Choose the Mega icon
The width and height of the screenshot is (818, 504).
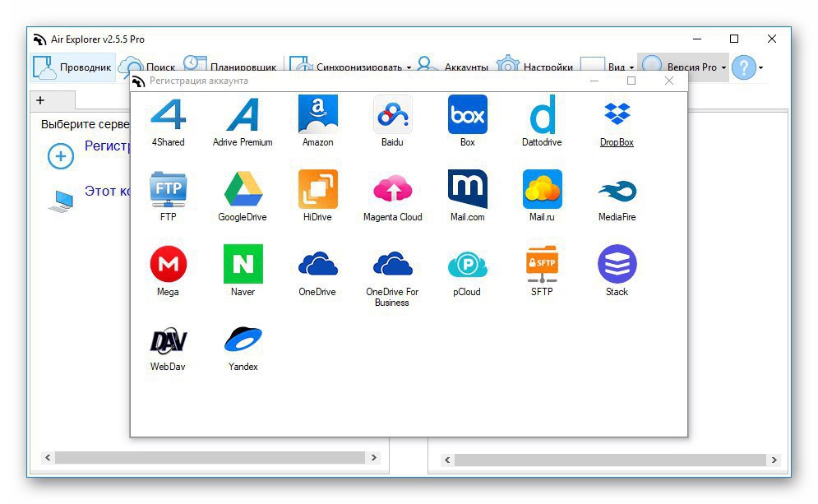click(x=168, y=264)
